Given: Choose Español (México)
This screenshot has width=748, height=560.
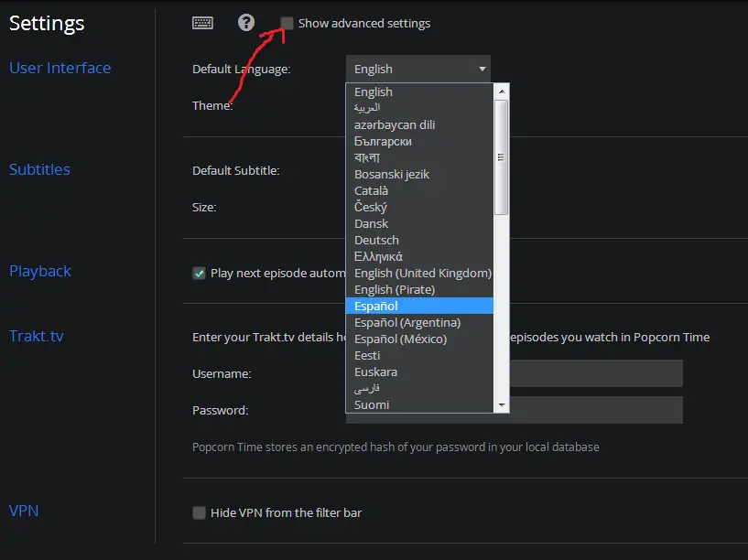Looking at the screenshot, I should (419, 339).
